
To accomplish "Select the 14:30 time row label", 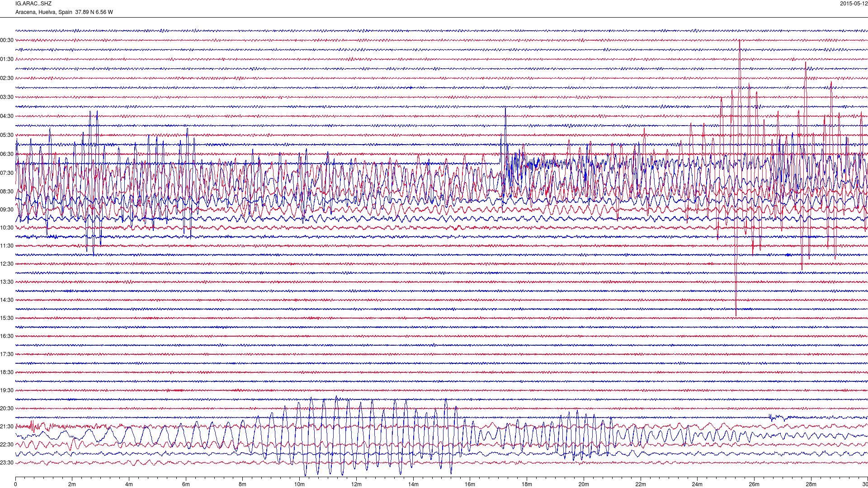I will [7, 300].
